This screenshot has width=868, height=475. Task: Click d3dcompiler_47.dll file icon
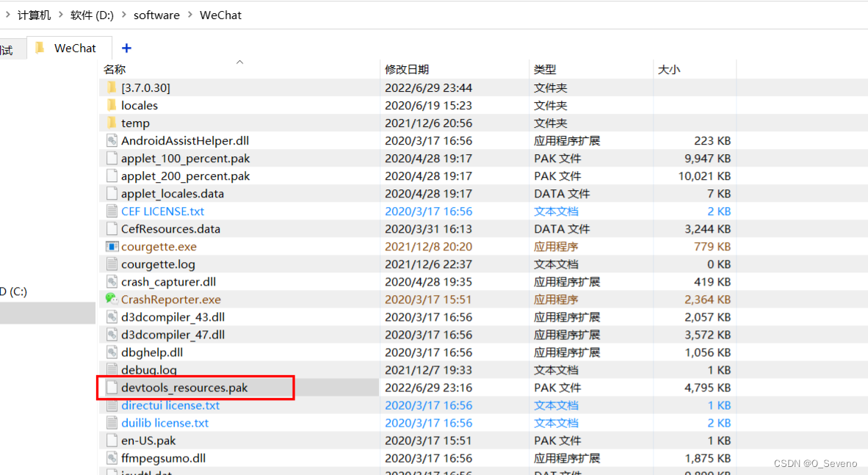click(112, 335)
